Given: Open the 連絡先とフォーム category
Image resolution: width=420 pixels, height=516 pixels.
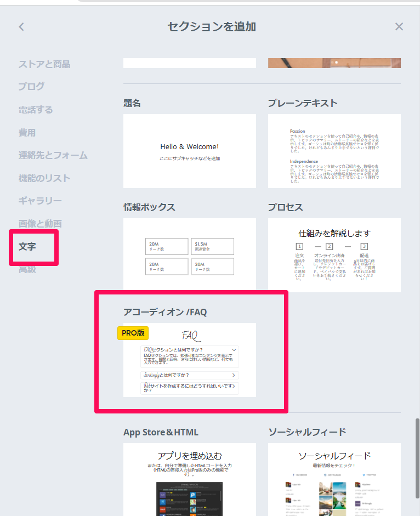Looking at the screenshot, I should tap(53, 155).
